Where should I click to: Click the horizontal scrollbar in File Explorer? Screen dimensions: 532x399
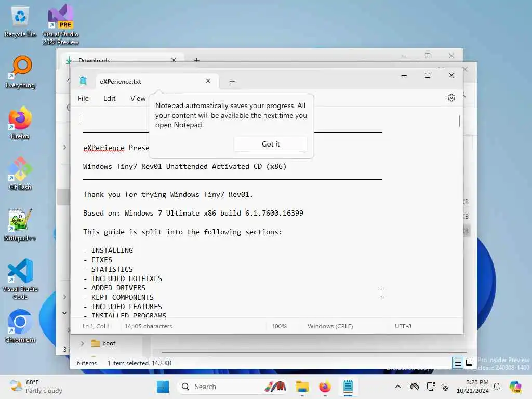(314, 353)
